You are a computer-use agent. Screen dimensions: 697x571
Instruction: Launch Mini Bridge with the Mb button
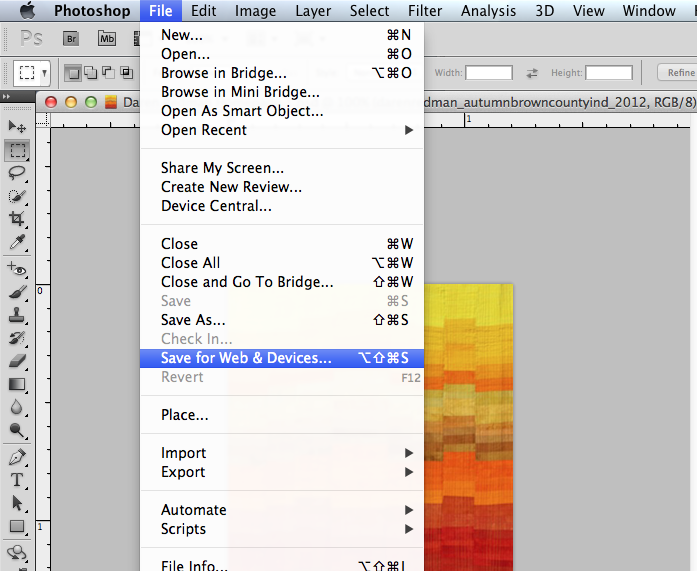pos(107,39)
